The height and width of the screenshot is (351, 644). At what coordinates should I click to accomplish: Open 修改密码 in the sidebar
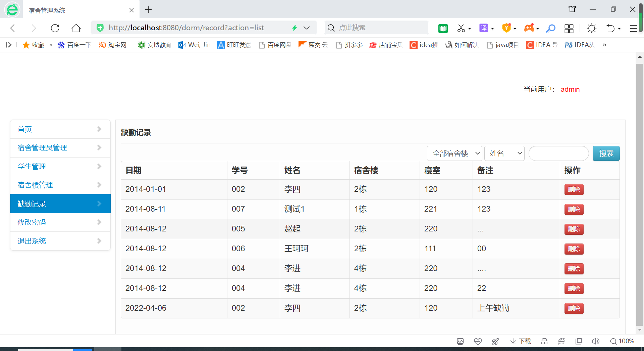pyautogui.click(x=60, y=222)
